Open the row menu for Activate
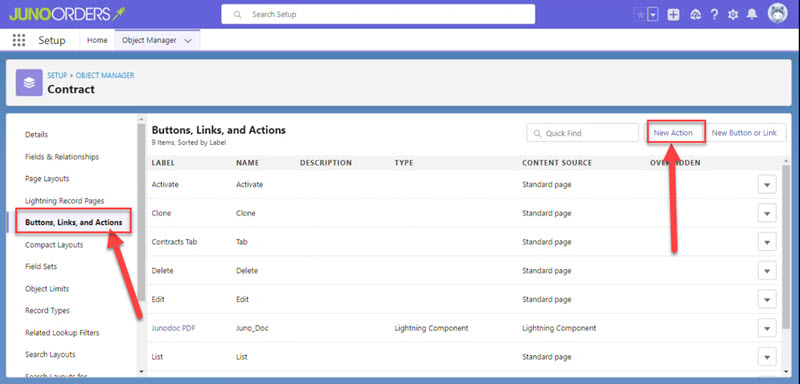Viewport: 800px width, 384px height. click(767, 185)
